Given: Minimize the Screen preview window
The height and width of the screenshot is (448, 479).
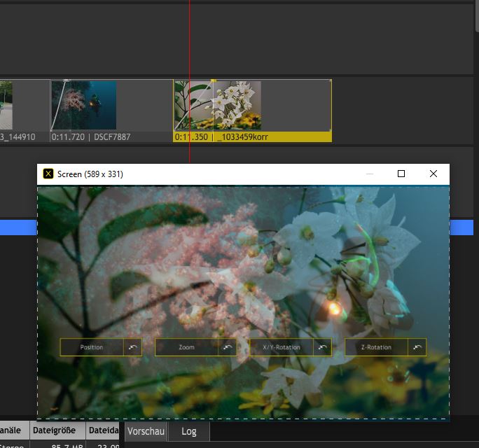Looking at the screenshot, I should point(370,174).
